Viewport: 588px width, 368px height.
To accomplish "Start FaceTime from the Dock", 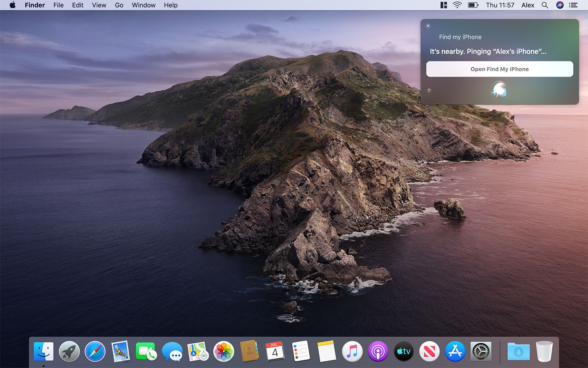I will [x=146, y=351].
